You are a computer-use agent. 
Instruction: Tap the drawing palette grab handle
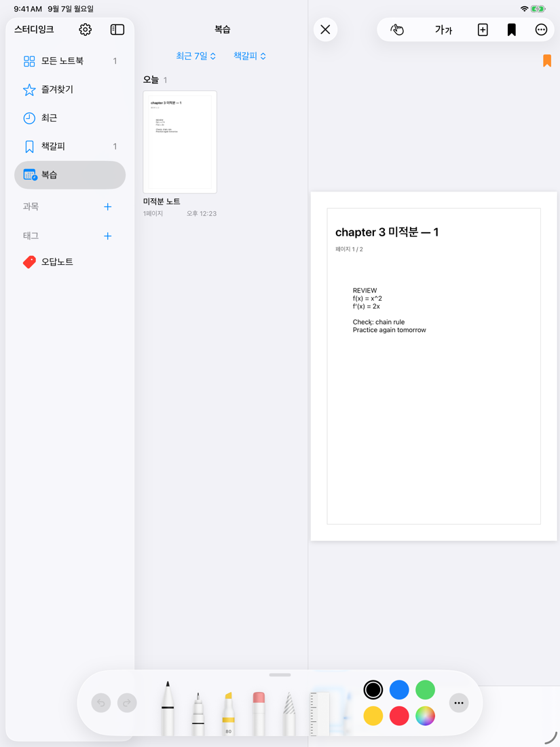280,674
